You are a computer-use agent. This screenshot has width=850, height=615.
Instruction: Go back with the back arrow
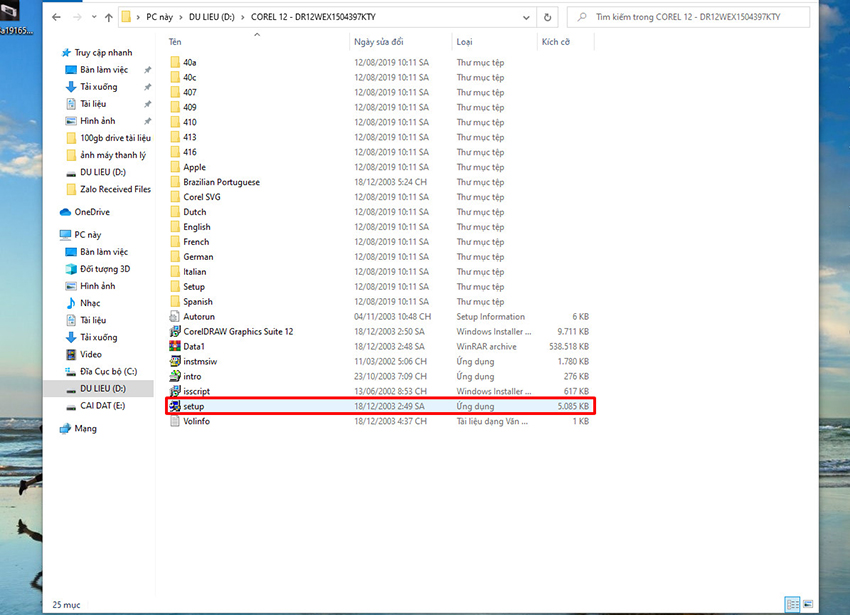[56, 17]
